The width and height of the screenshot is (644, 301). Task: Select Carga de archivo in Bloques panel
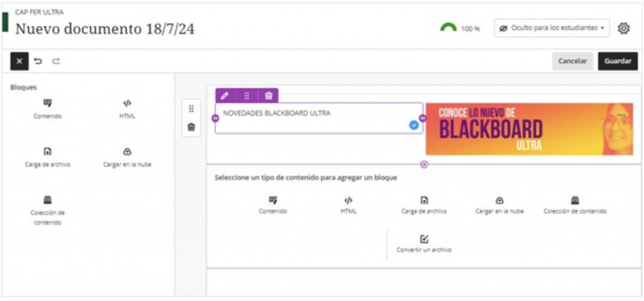(x=48, y=158)
